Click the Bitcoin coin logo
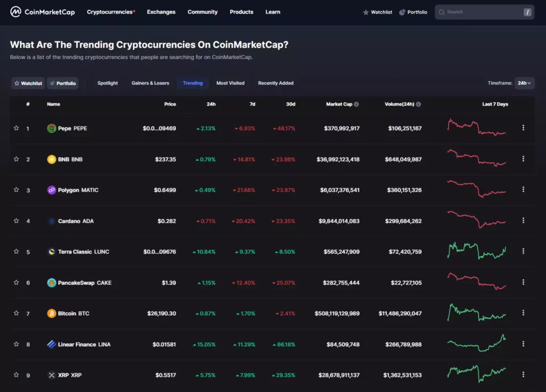 click(52, 314)
